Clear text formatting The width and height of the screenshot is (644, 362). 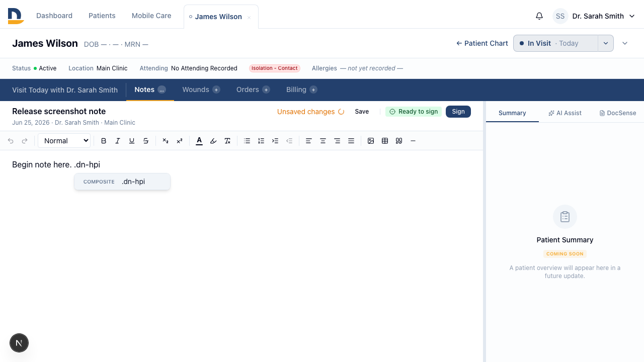click(x=227, y=141)
